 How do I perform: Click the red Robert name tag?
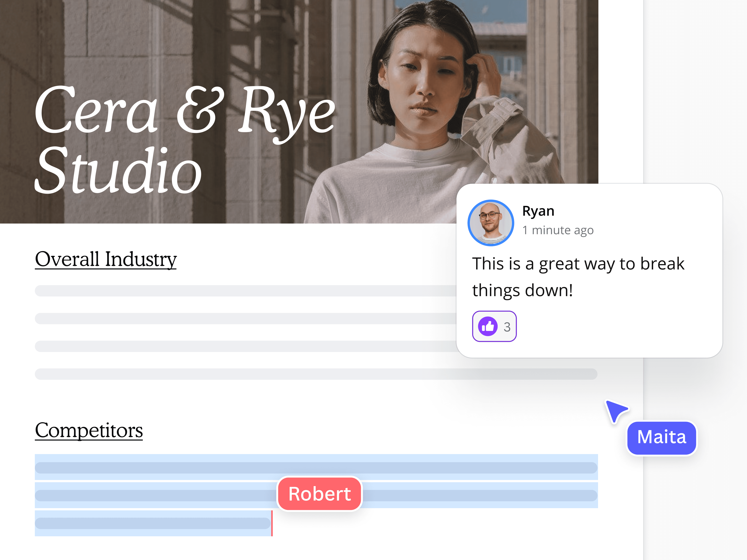click(x=319, y=494)
